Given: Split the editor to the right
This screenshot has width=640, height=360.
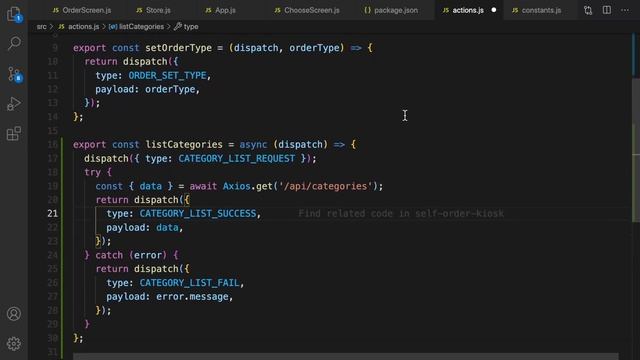Looking at the screenshot, I should pos(607,10).
